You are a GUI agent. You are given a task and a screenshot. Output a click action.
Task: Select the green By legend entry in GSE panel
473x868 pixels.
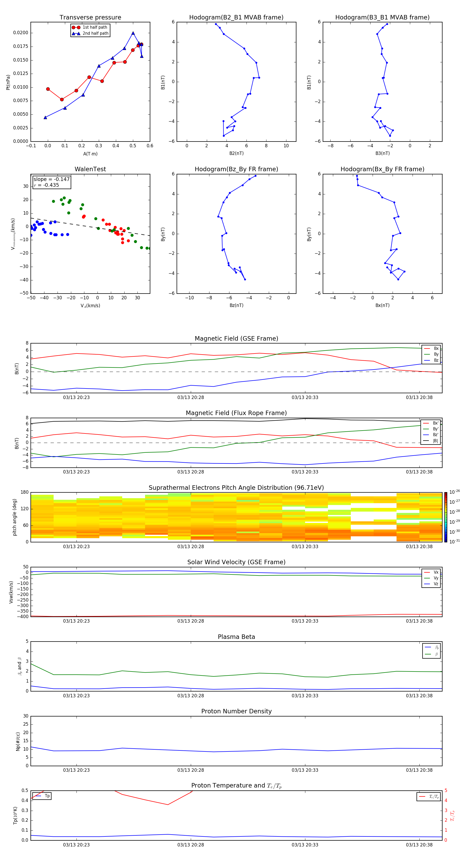(x=431, y=354)
